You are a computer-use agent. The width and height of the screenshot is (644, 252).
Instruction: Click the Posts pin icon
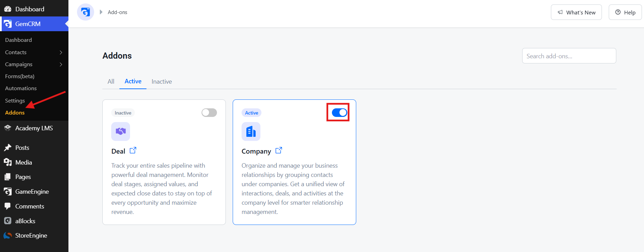click(8, 147)
